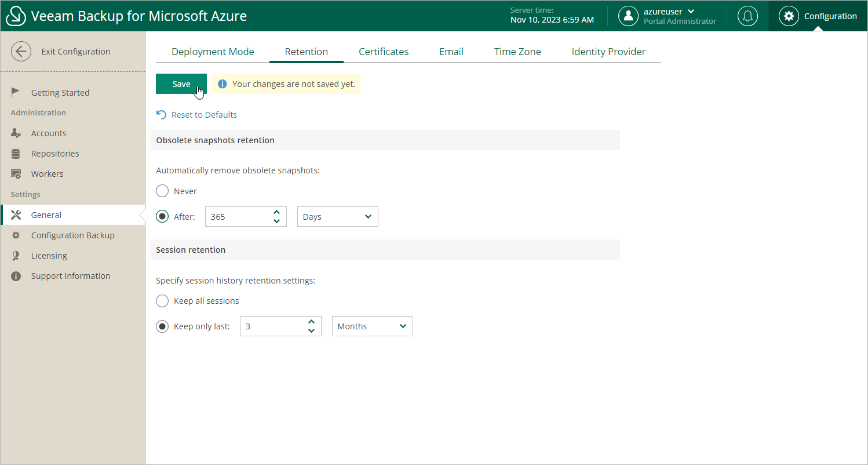This screenshot has height=465, width=868.
Task: Increase the snapshot retention days value
Action: (276, 213)
